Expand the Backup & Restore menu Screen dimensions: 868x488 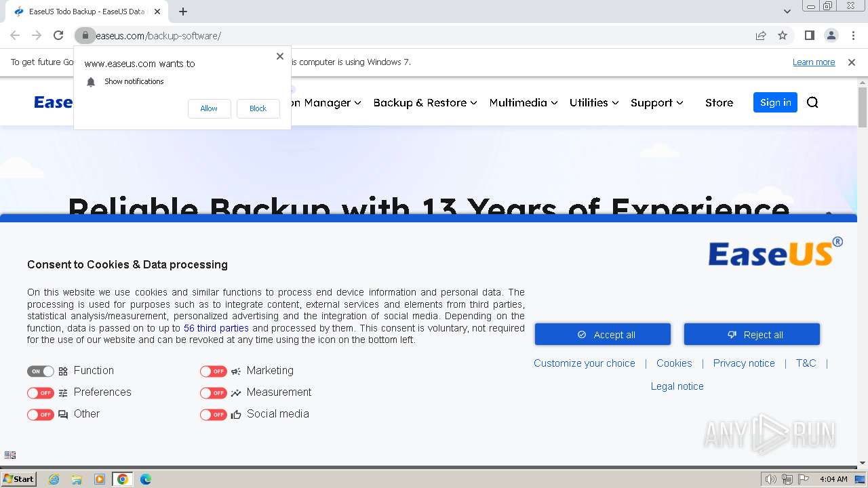[x=425, y=102]
